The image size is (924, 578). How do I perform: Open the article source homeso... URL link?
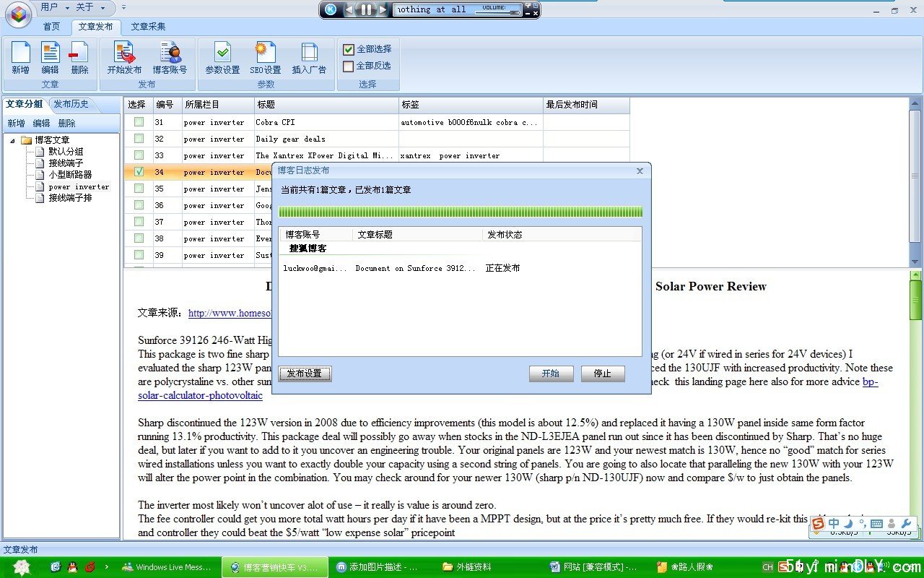pos(230,313)
